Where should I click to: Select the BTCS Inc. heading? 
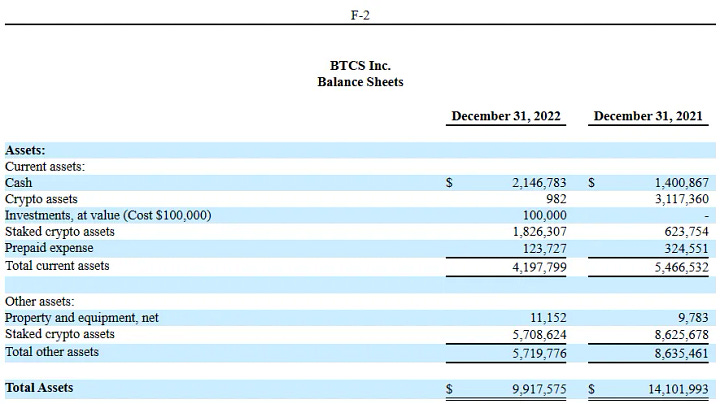[360, 66]
